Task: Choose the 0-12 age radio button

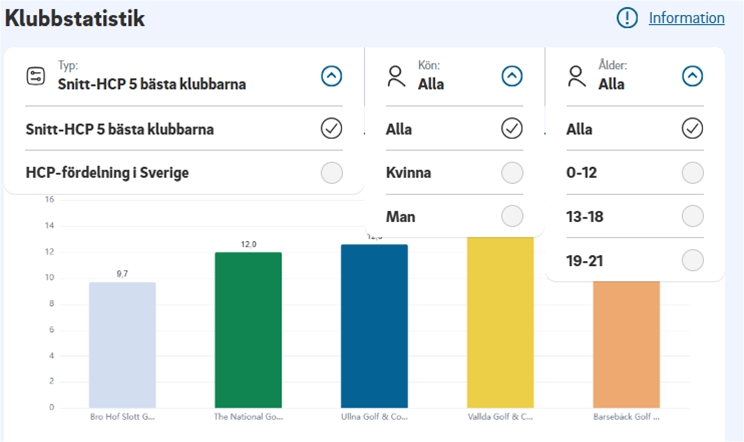Action: point(692,173)
